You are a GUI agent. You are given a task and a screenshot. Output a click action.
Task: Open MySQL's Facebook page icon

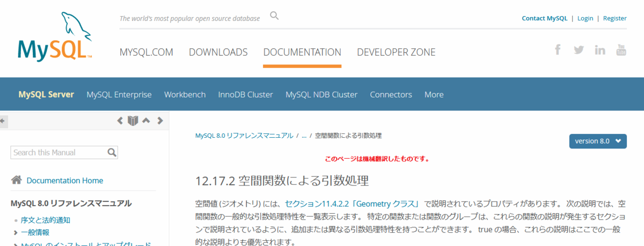[x=558, y=50]
